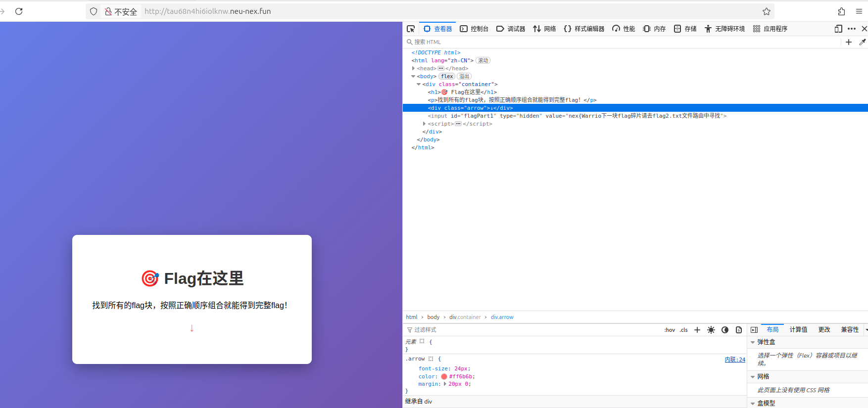Open responsive design mode icon
868x408 pixels.
(838, 29)
